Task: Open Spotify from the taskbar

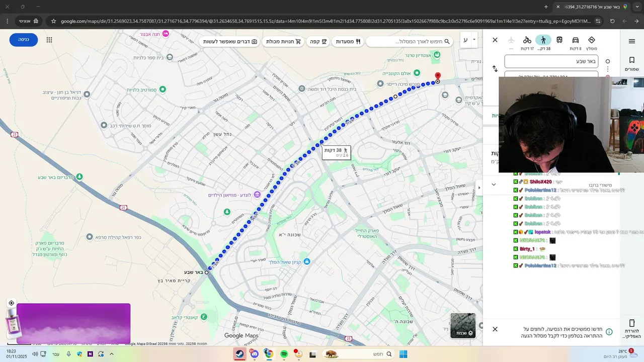Action: click(284, 354)
